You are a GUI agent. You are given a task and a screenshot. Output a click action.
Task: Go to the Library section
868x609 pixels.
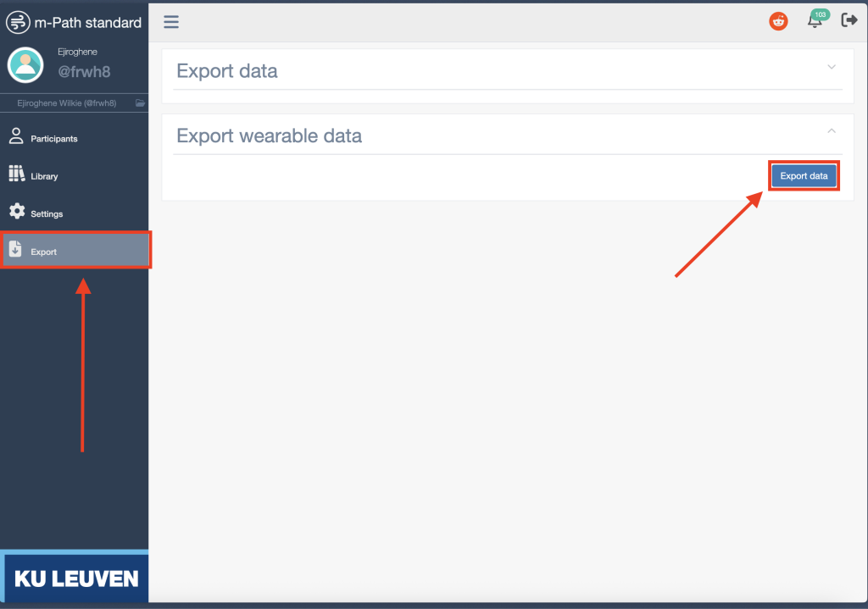pos(44,176)
